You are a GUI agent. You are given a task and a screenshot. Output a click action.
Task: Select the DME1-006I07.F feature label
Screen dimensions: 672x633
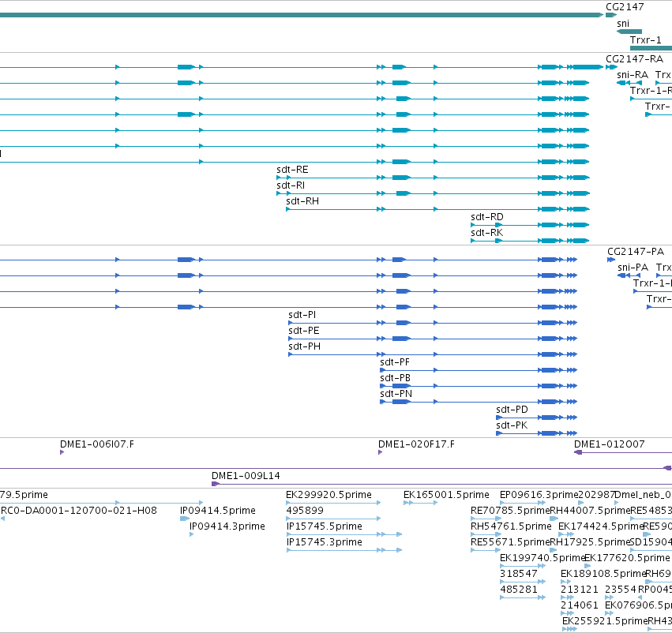tap(97, 444)
